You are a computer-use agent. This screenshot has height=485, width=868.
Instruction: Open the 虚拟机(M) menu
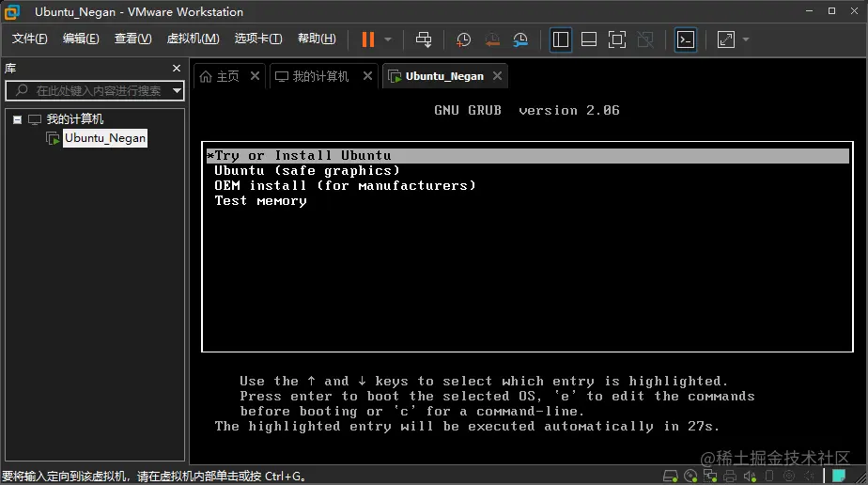194,39
